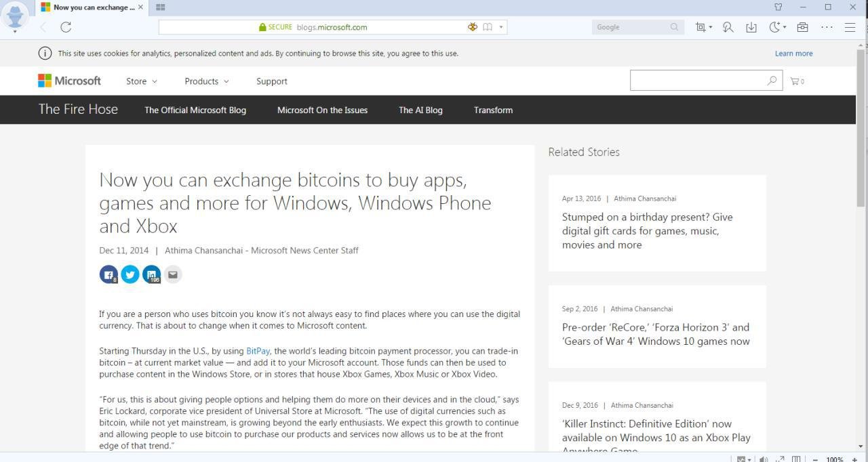Share the article on Facebook
The height and width of the screenshot is (462, 868).
click(108, 274)
